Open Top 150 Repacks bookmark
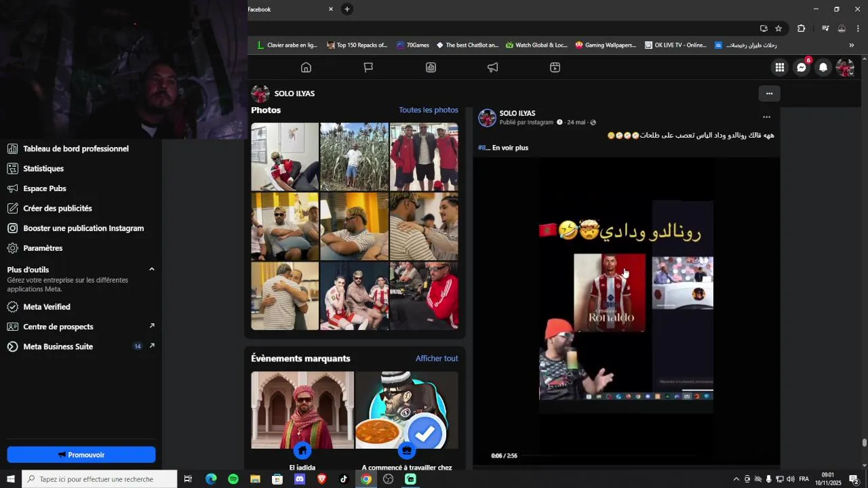This screenshot has width=868, height=488. click(x=357, y=45)
